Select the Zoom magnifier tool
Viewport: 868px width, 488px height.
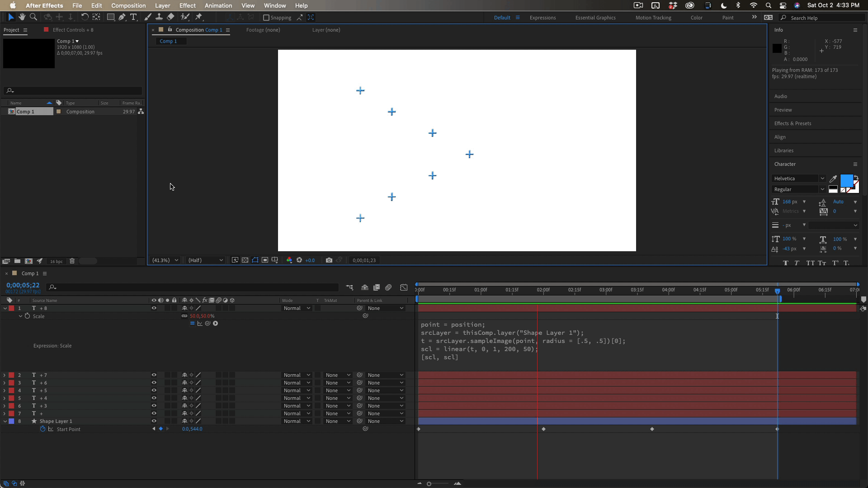click(33, 17)
